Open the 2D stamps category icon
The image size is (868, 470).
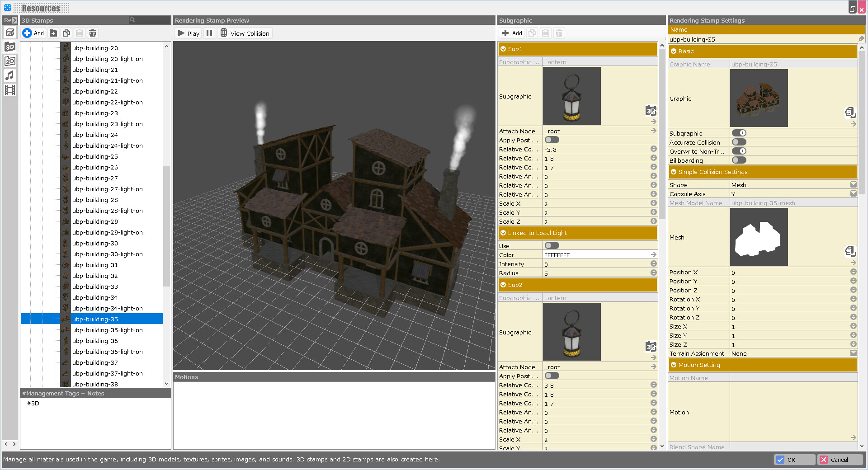tap(9, 61)
